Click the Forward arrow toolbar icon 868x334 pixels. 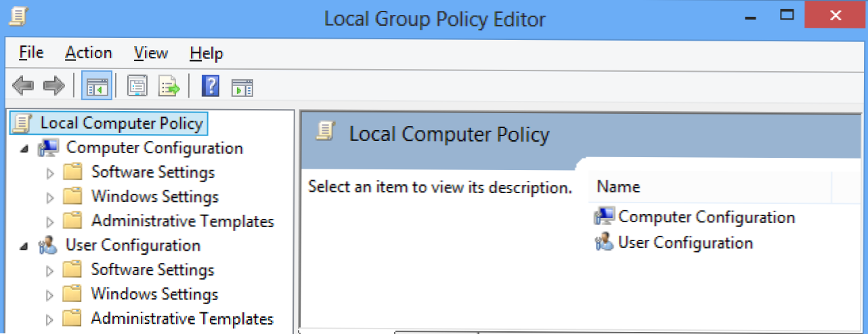(x=53, y=87)
